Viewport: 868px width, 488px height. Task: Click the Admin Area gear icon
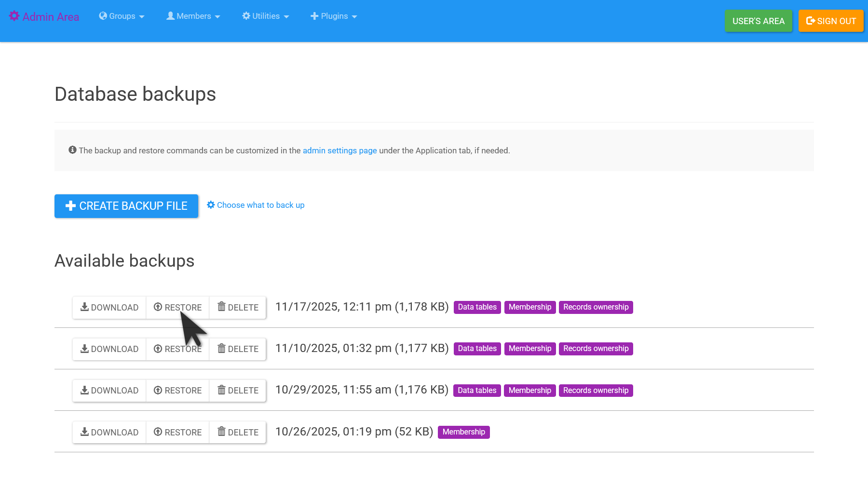(x=14, y=16)
